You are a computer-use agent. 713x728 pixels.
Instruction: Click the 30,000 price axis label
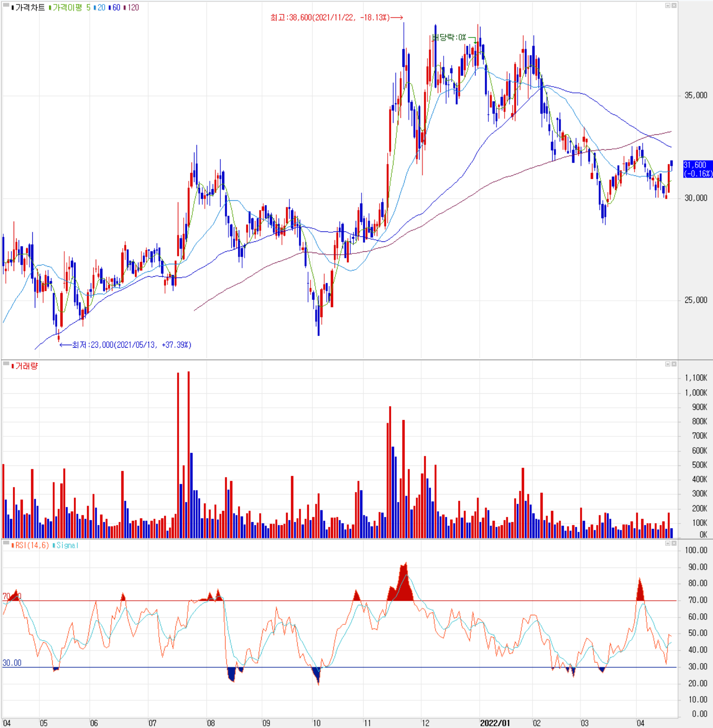point(696,198)
